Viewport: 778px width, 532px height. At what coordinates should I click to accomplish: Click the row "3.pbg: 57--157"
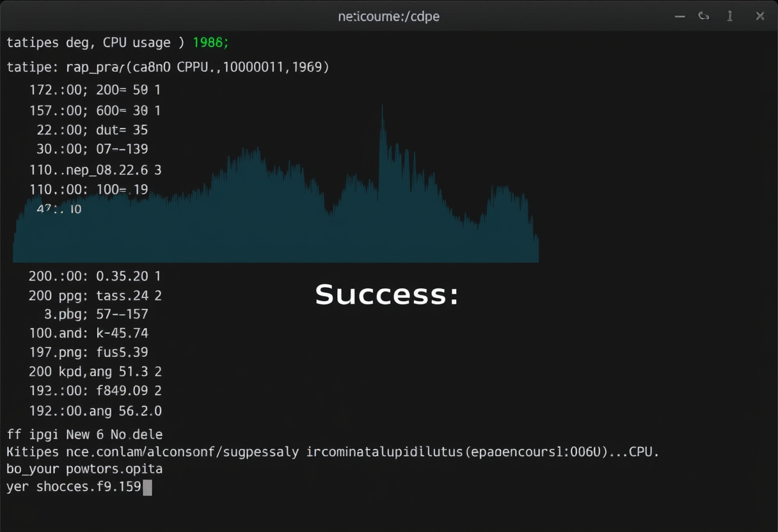click(x=96, y=314)
